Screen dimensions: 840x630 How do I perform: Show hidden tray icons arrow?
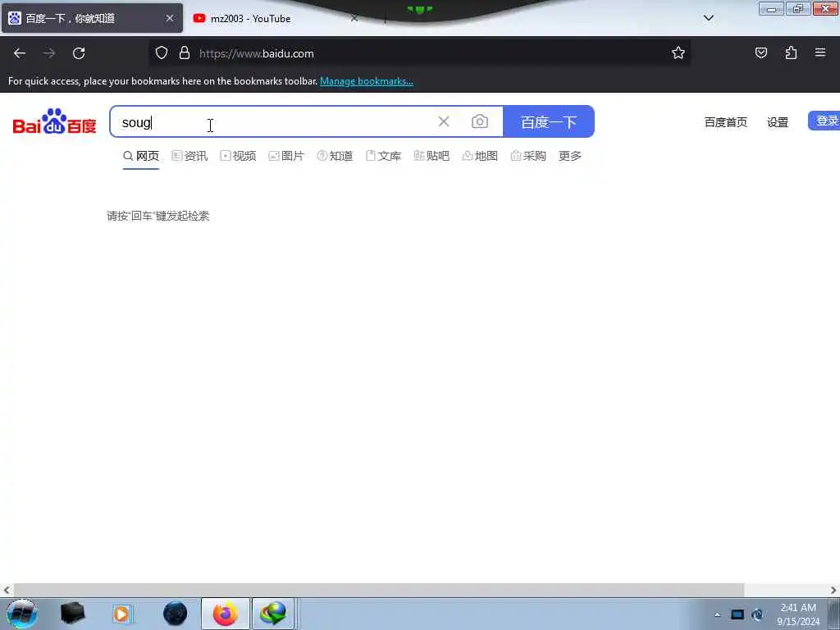point(717,614)
